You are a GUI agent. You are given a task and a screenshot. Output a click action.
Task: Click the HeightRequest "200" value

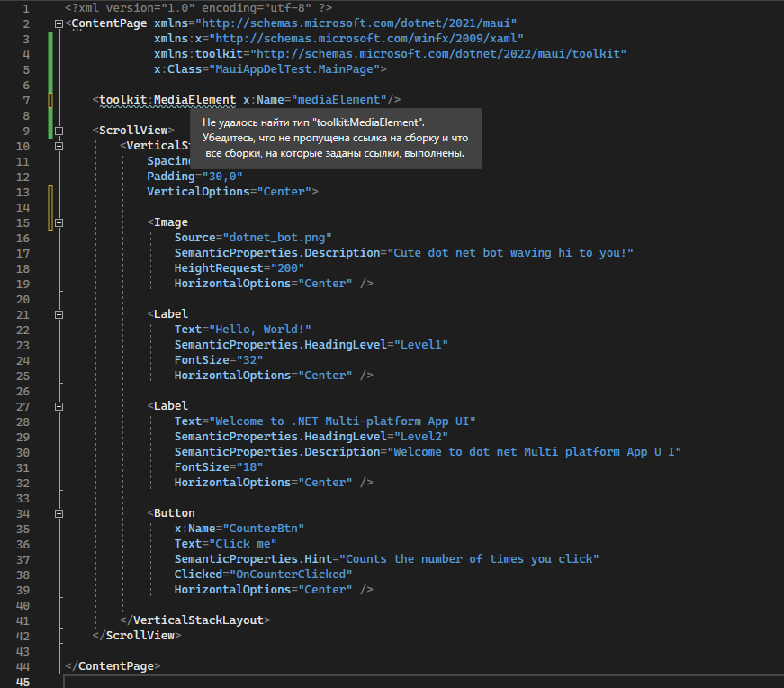(x=287, y=268)
